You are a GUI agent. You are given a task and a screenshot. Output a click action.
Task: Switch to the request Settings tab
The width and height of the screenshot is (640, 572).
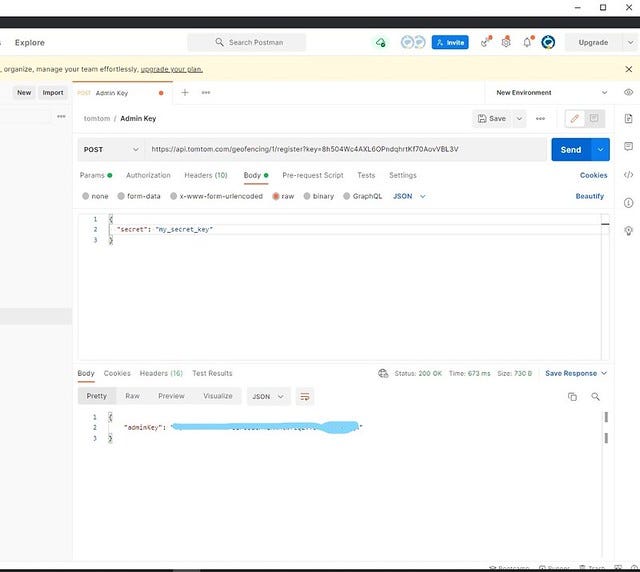point(402,175)
